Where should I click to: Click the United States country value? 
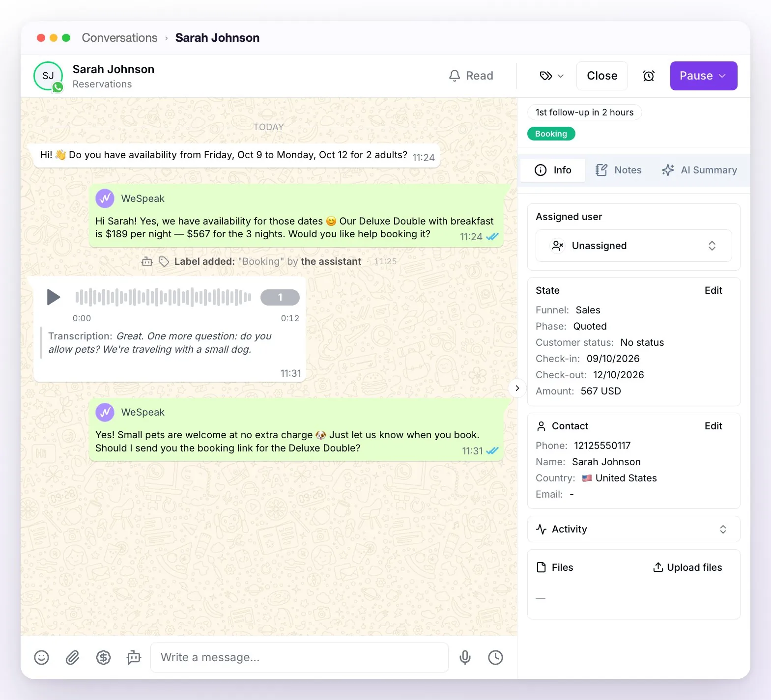coord(619,478)
